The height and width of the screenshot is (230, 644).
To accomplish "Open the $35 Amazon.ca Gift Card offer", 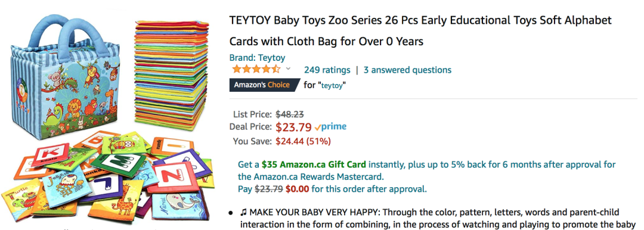I will tap(314, 164).
